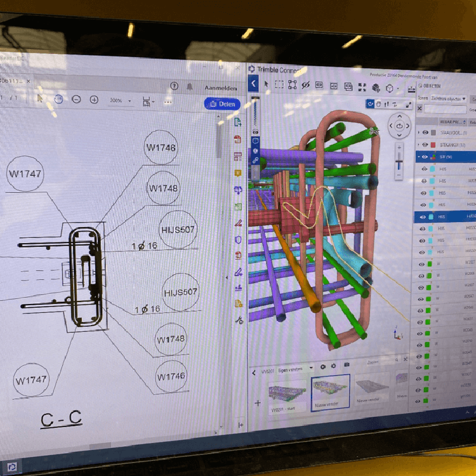Collapse the STF group tree arrow

pyautogui.click(x=419, y=157)
